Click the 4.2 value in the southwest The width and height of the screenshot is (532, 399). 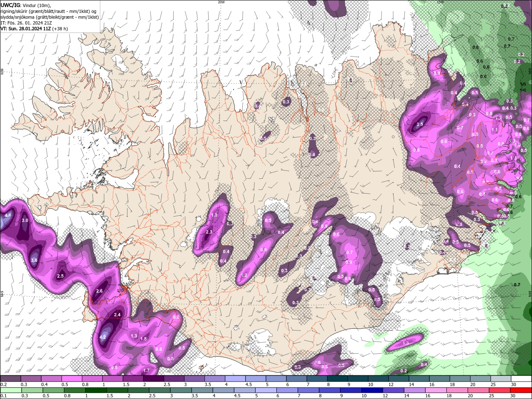pyautogui.click(x=103, y=337)
